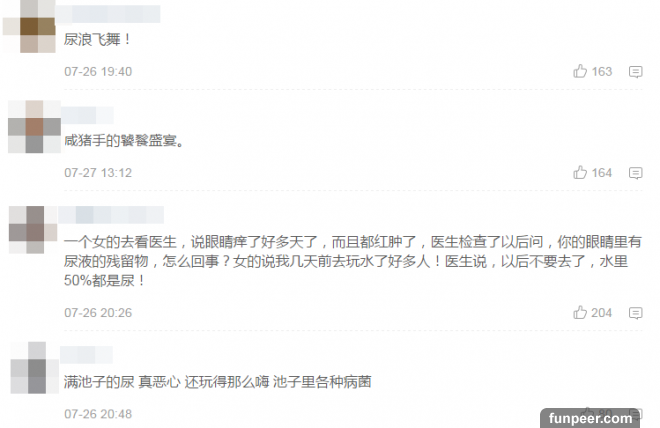Click the funpeer.com watermark
660x428 pixels.
pyautogui.click(x=590, y=418)
